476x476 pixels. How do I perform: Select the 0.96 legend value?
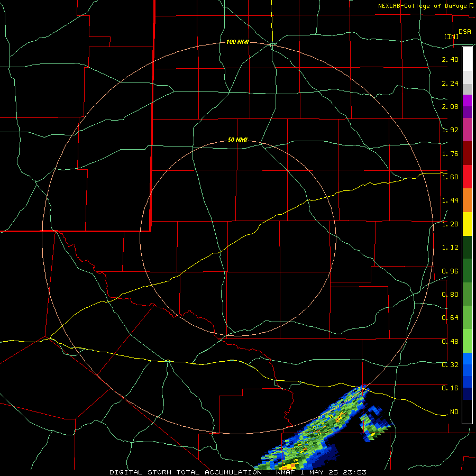click(x=450, y=271)
